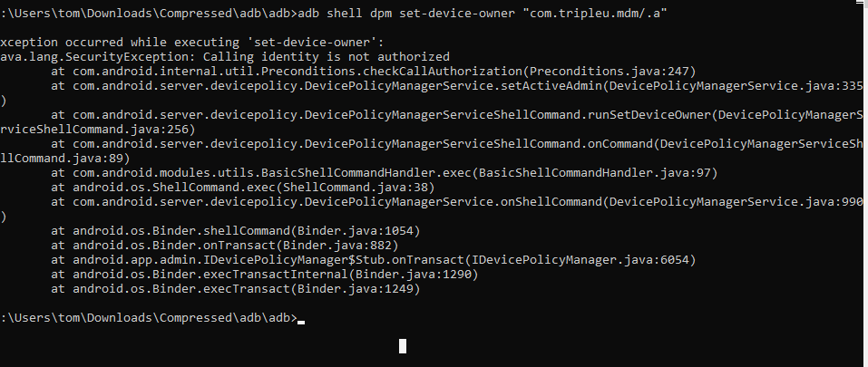The height and width of the screenshot is (367, 868).
Task: Click the wrapped 'rviceShellCommand.java:256)' text
Action: [x=98, y=129]
